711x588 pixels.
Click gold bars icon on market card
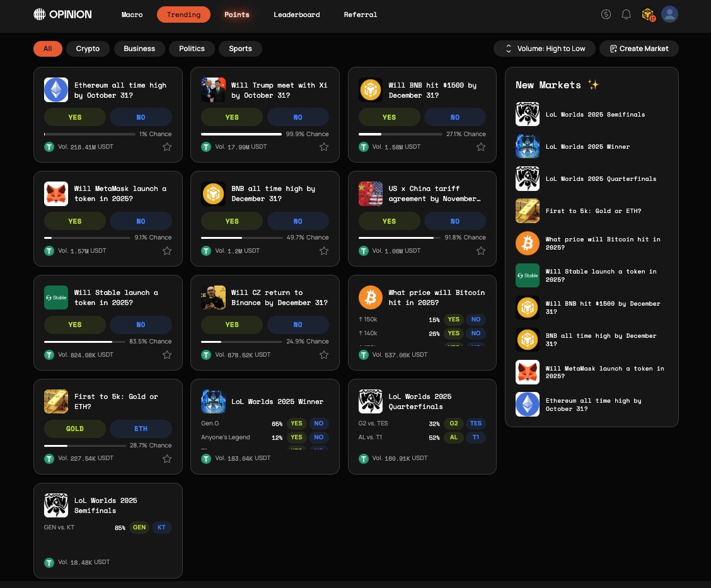click(x=55, y=401)
